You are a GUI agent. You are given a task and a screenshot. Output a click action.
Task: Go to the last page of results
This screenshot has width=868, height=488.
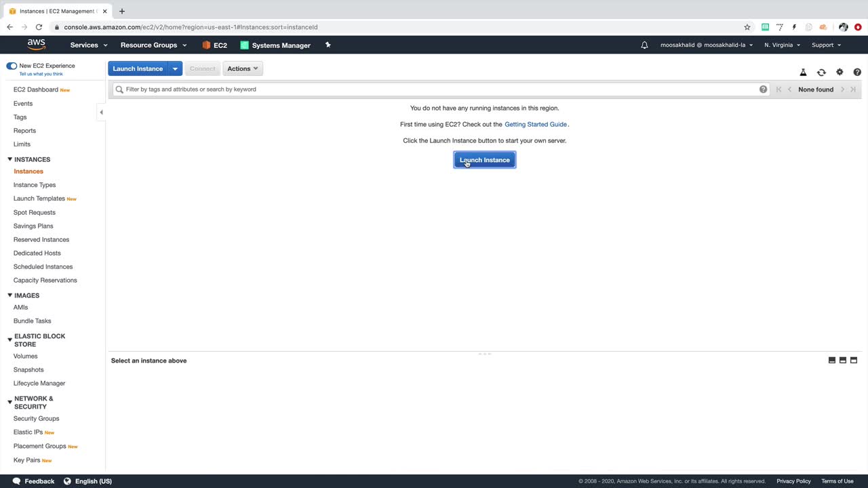coord(853,89)
